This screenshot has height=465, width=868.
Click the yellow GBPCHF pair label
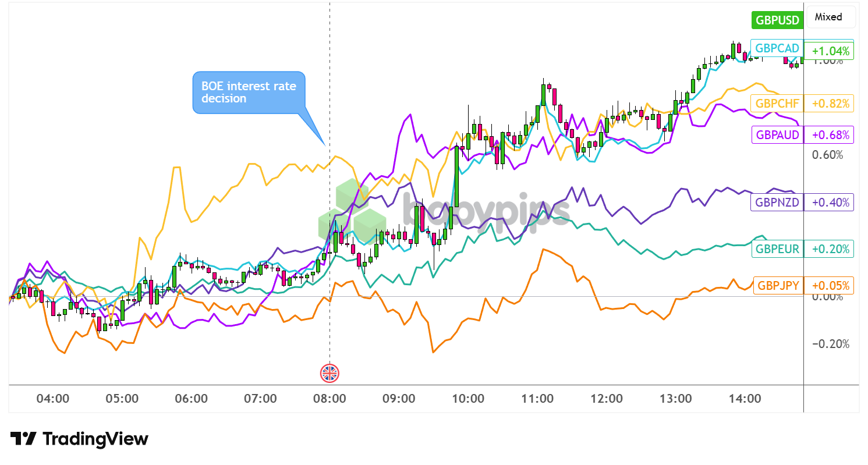(x=778, y=103)
